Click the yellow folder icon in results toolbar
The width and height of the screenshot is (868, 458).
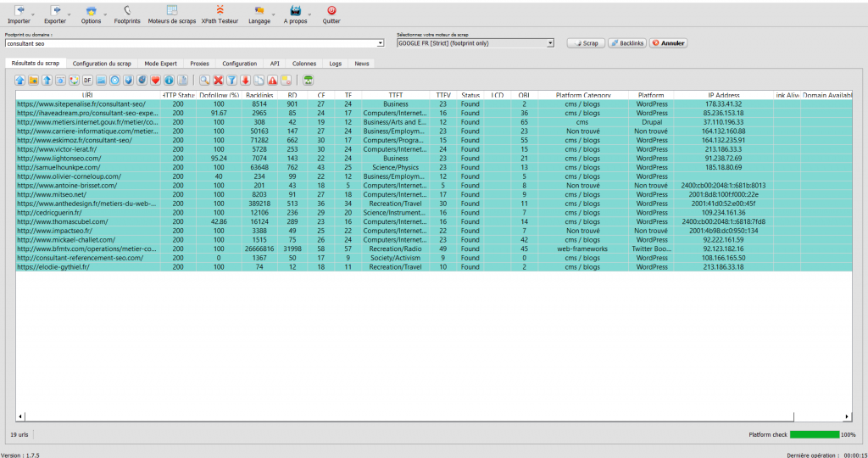coord(33,81)
